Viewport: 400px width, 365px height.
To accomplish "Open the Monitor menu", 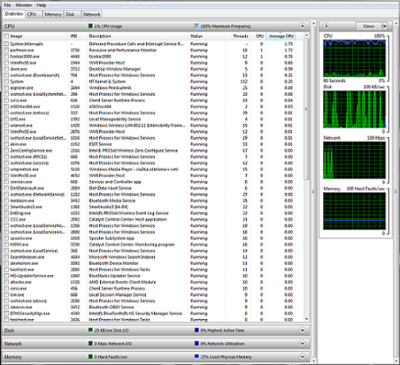I will click(24, 5).
